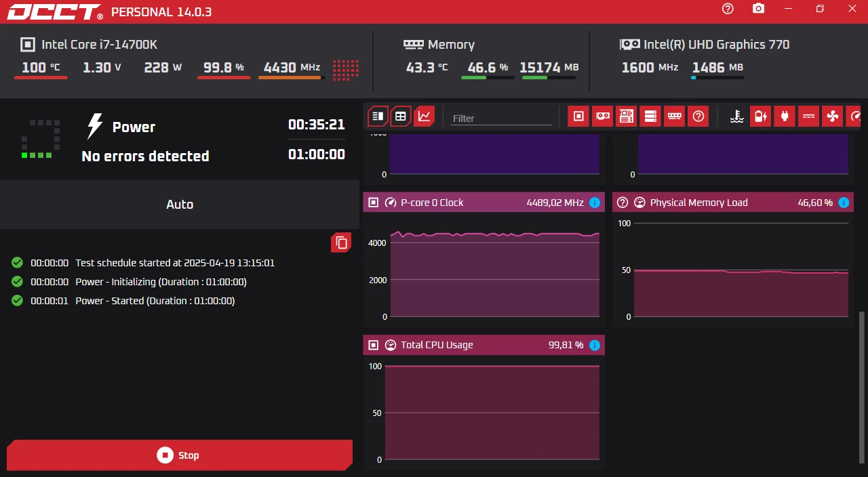This screenshot has width=868, height=477.
Task: Toggle the GPU sensor filter
Action: point(602,117)
